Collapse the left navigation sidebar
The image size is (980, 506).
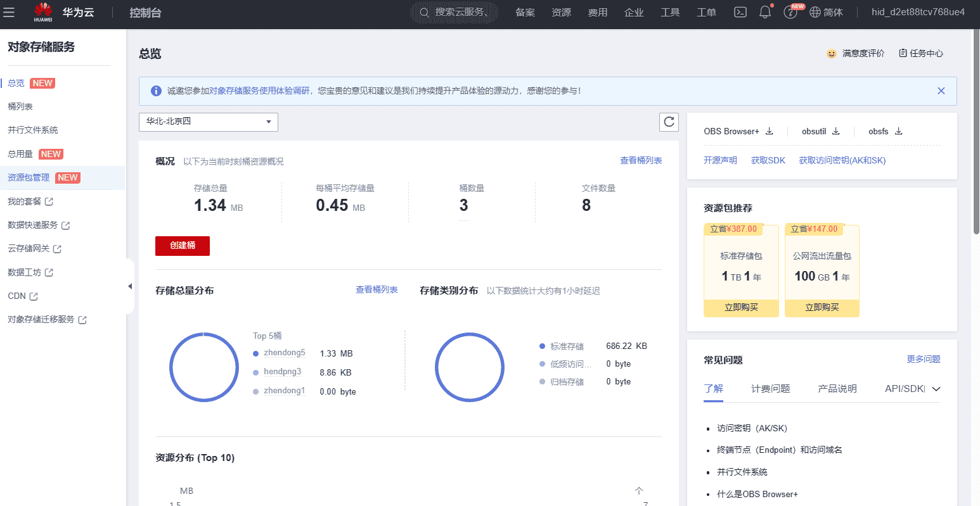pos(130,286)
